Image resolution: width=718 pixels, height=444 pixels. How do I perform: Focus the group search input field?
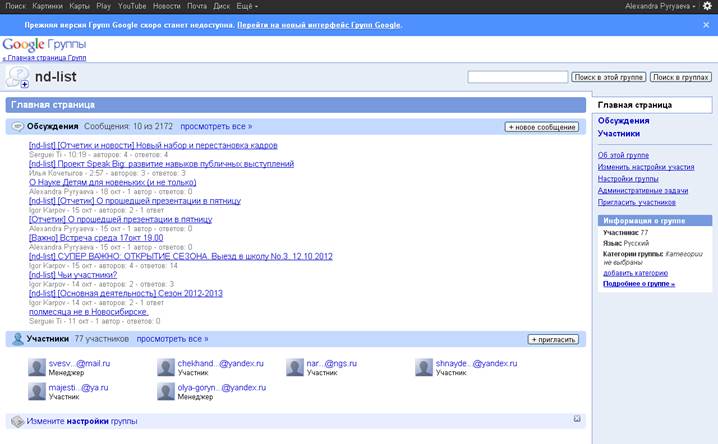click(518, 77)
